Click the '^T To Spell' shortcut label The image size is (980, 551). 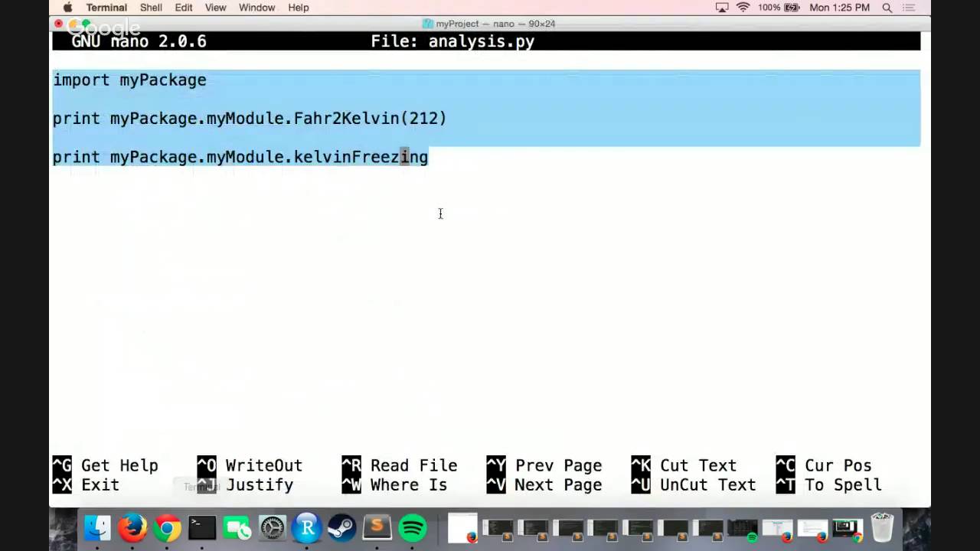coord(828,485)
